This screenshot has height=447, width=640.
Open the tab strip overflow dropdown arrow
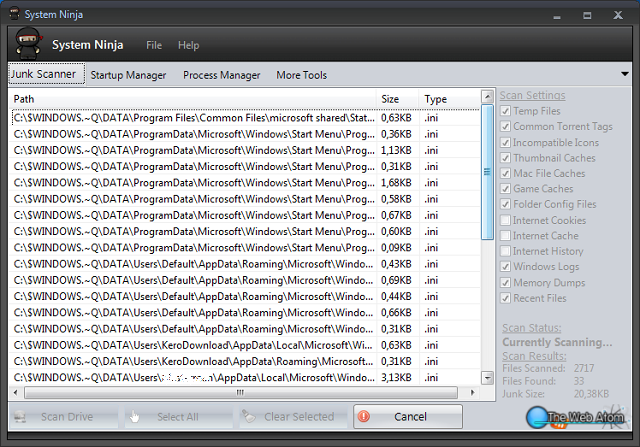[624, 74]
